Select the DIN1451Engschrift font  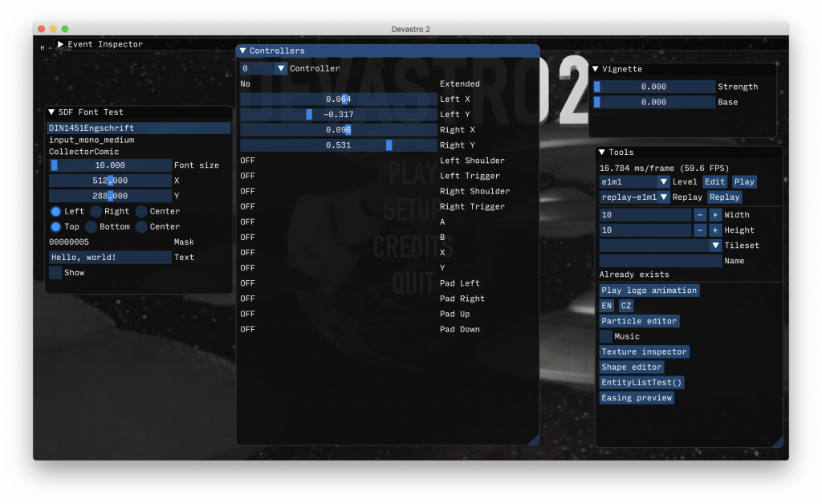[139, 128]
